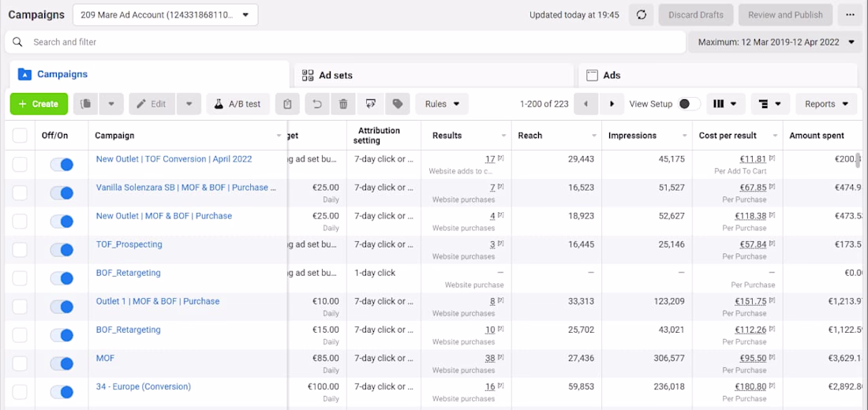Turn off TOF_Prospecting campaign

tap(62, 250)
